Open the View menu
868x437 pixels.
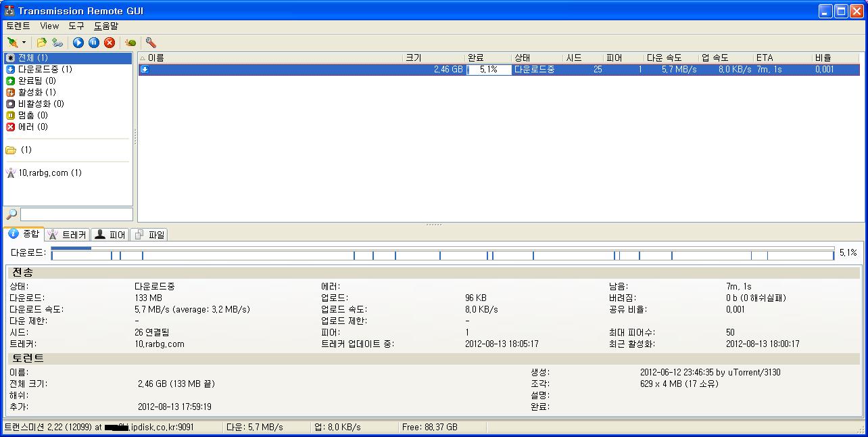coord(49,26)
